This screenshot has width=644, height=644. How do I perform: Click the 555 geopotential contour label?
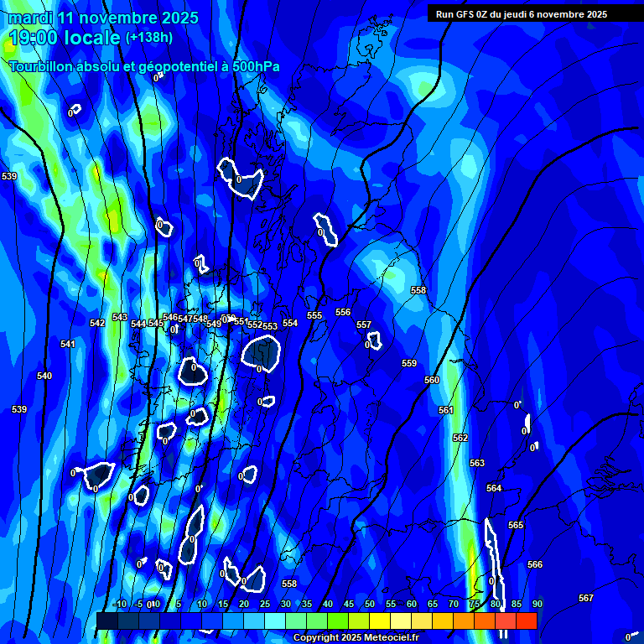314,315
